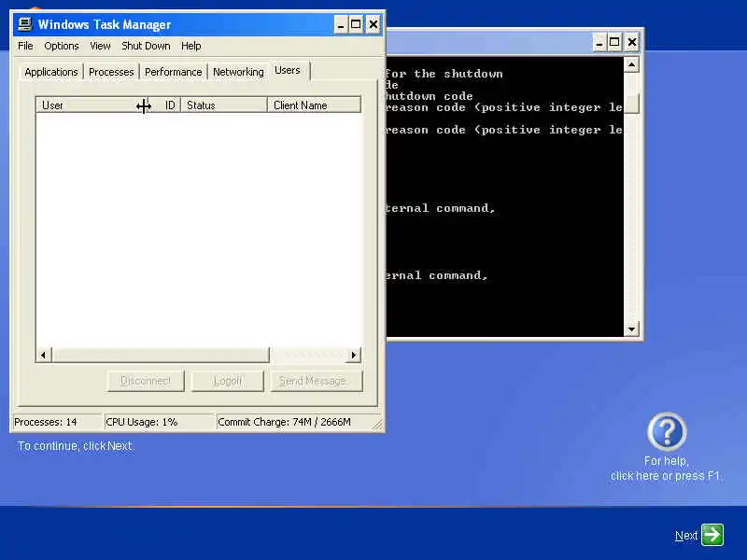The width and height of the screenshot is (747, 560).
Task: Maximize the console window
Action: click(614, 42)
